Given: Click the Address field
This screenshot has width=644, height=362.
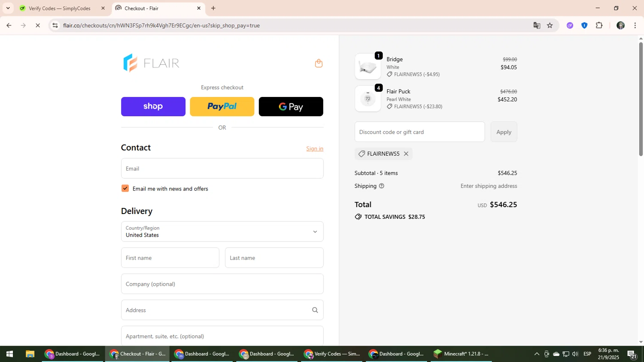Looking at the screenshot, I should (222, 310).
